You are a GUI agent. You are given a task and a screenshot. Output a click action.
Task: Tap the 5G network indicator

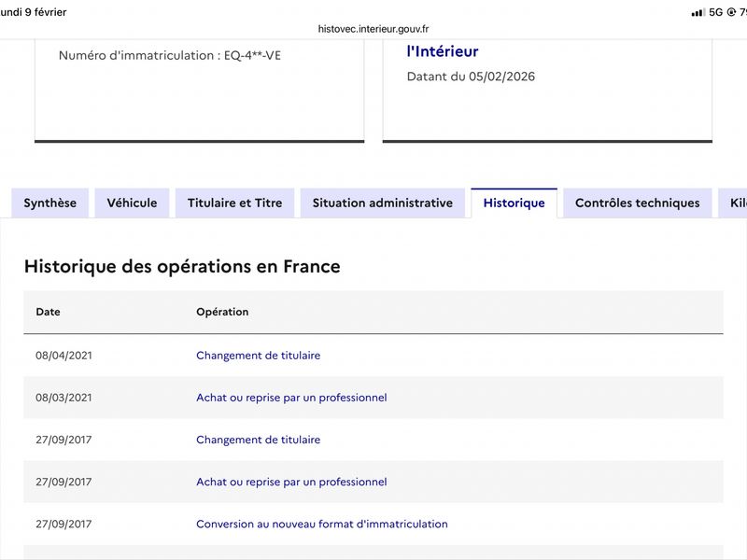(x=715, y=12)
